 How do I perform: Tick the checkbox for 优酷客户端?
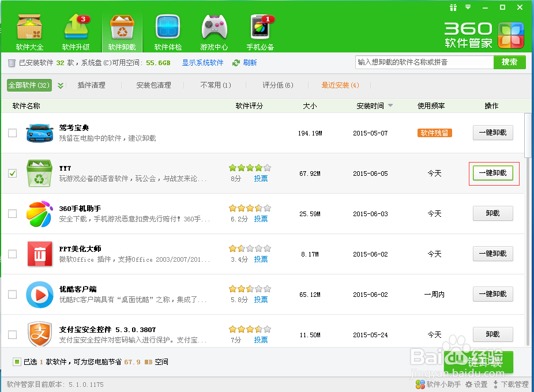pyautogui.click(x=13, y=294)
